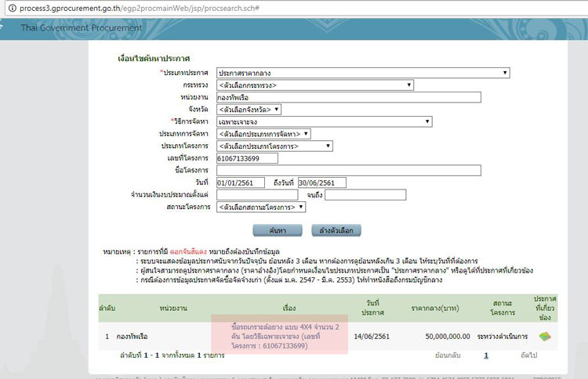The width and height of the screenshot is (588, 379).
Task: Open the วิธีการจัดหา dropdown showing เฉพาะเจาะจง
Action: (x=324, y=122)
